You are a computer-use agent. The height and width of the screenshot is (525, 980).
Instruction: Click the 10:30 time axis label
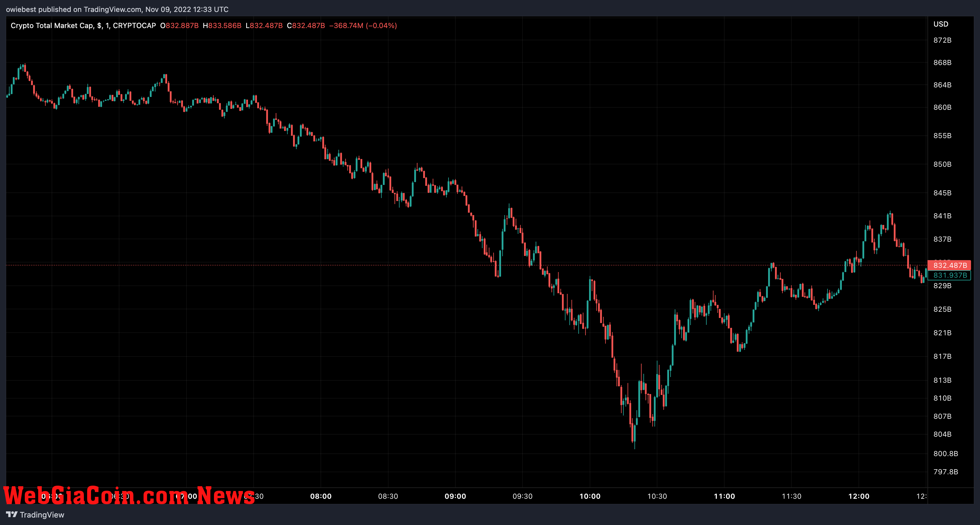657,496
